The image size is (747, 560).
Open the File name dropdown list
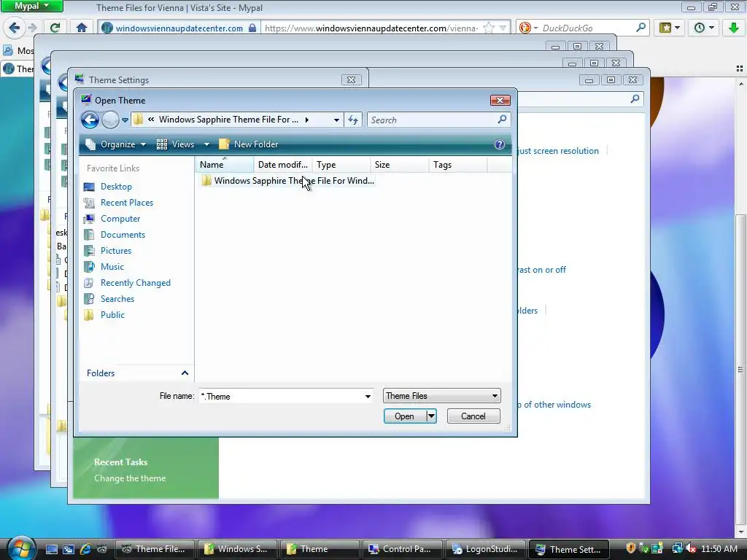pos(368,396)
